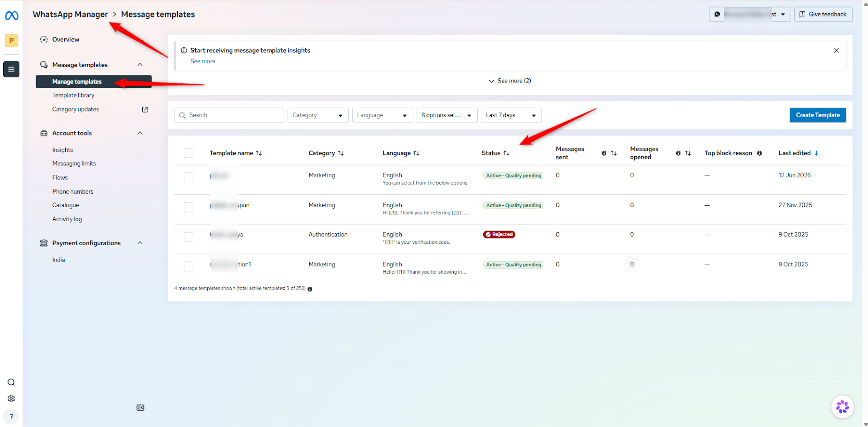The image size is (868, 427).
Task: Tick the checkbox for the template ending in tion1
Action: [189, 266]
